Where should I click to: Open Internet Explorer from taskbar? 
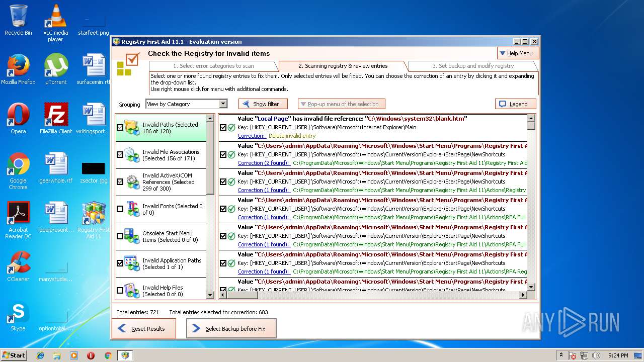click(x=40, y=355)
